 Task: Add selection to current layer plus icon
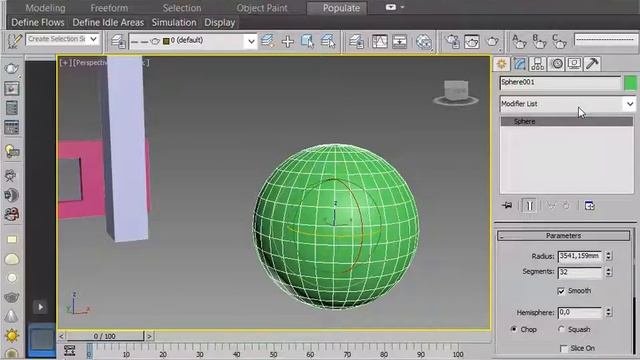pyautogui.click(x=288, y=41)
